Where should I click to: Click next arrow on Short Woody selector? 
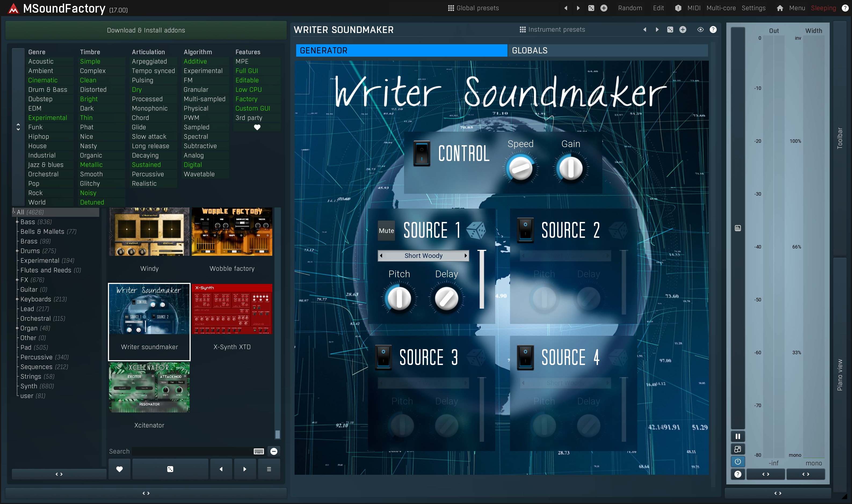click(466, 255)
